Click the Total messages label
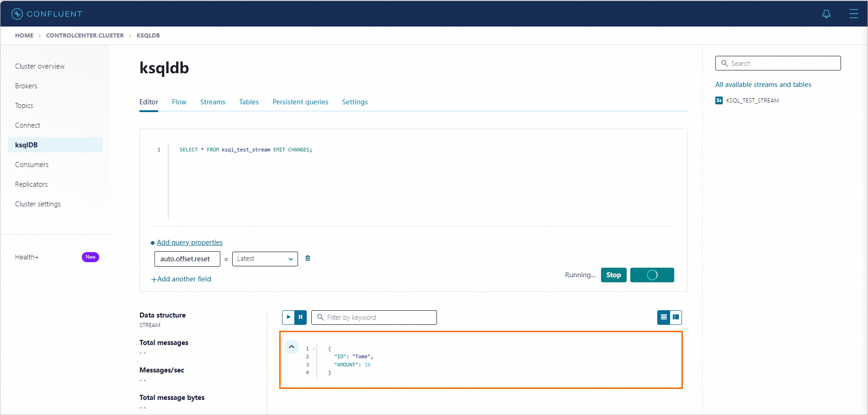The image size is (868, 415). coord(164,343)
